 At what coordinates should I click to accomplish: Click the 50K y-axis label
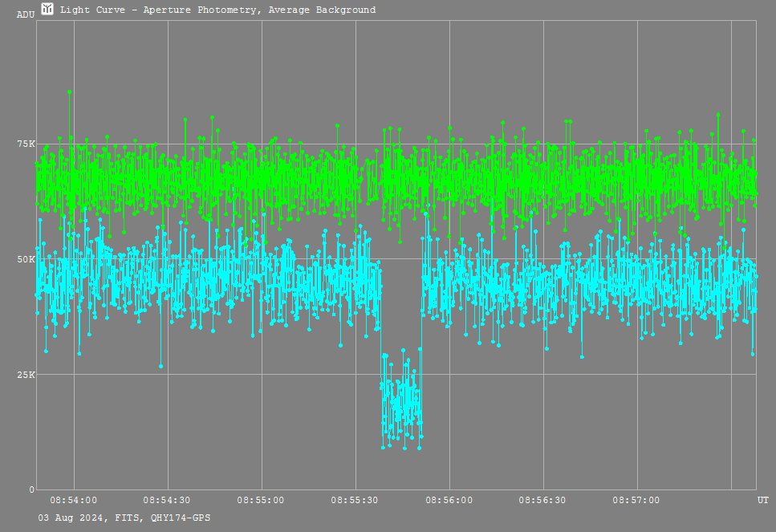[26, 259]
